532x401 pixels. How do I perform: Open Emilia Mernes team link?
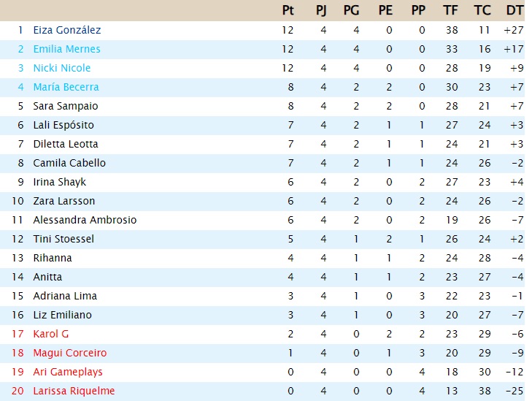(67, 49)
